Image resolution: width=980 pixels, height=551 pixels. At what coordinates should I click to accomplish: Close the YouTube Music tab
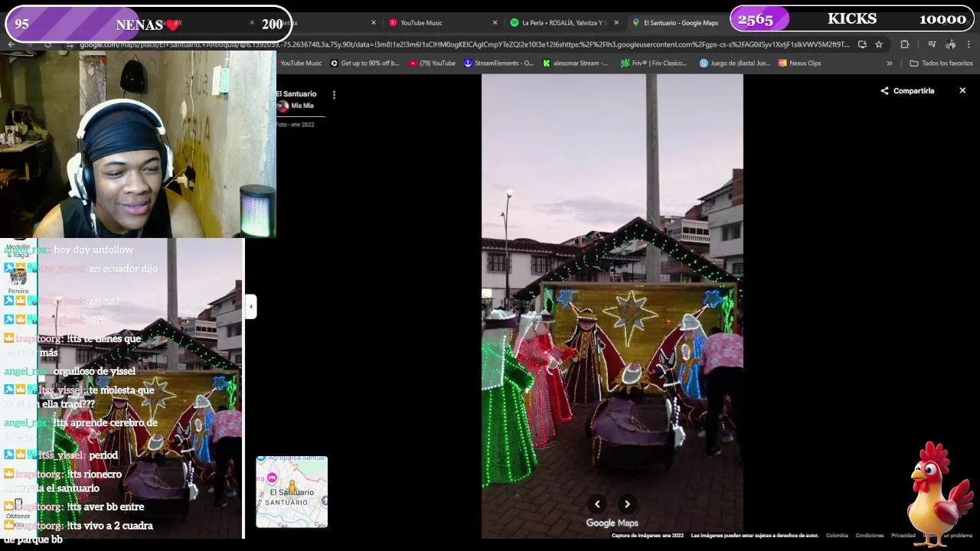click(495, 23)
